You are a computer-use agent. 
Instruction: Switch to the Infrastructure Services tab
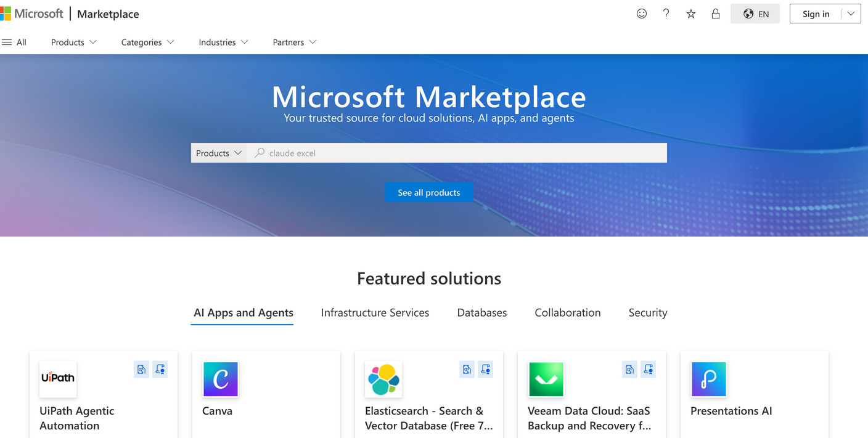[x=375, y=312]
